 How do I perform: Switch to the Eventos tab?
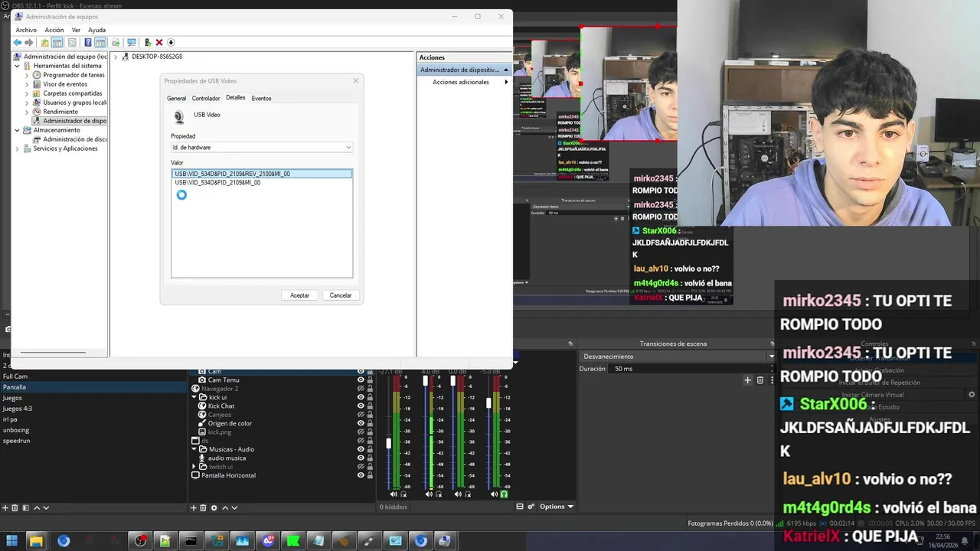point(261,99)
